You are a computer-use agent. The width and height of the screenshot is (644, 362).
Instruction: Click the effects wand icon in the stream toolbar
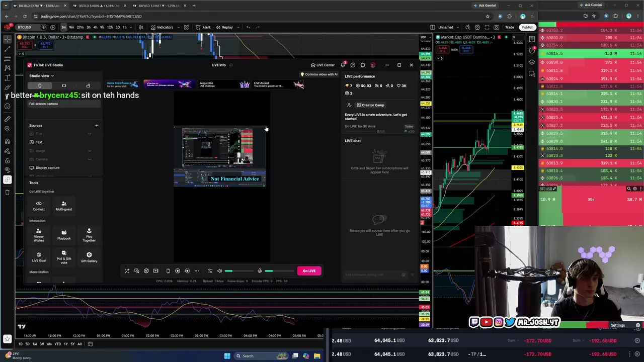(127, 271)
